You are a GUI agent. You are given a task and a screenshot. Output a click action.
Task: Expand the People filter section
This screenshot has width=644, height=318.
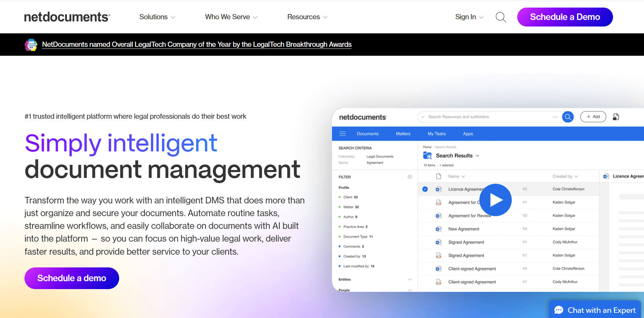(x=410, y=290)
